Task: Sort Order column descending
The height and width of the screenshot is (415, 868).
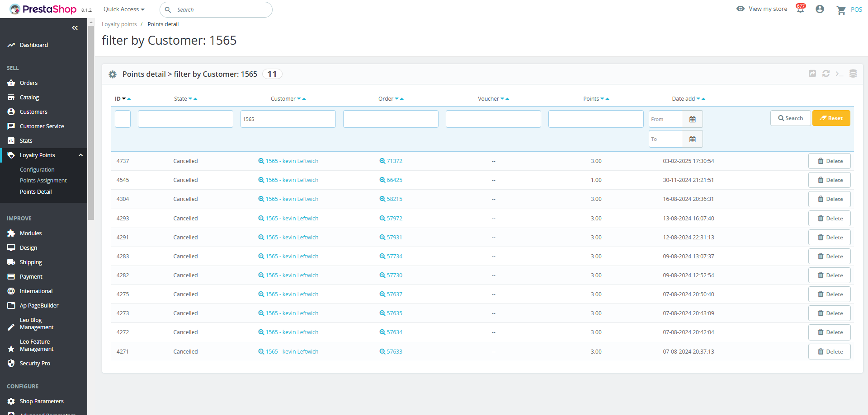Action: click(x=397, y=99)
